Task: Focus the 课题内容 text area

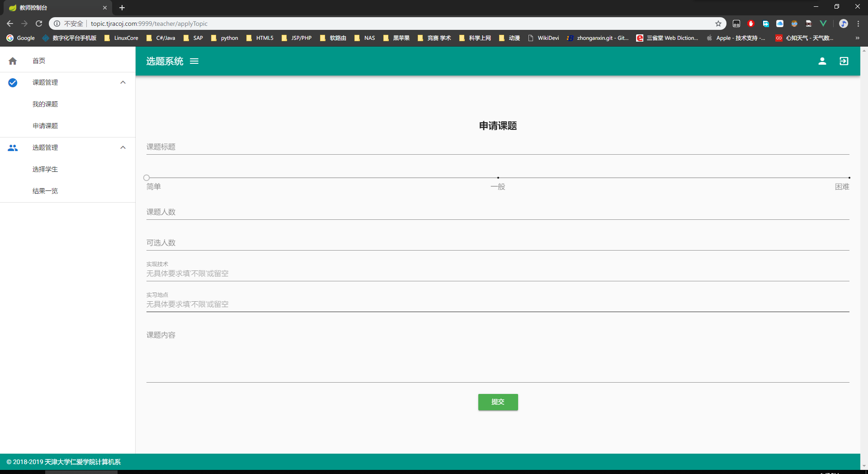Action: (x=498, y=355)
